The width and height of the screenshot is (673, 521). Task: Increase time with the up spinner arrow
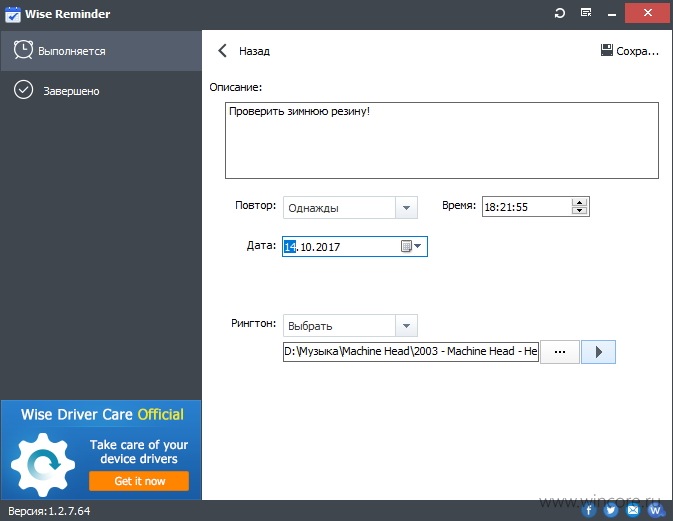tap(579, 203)
